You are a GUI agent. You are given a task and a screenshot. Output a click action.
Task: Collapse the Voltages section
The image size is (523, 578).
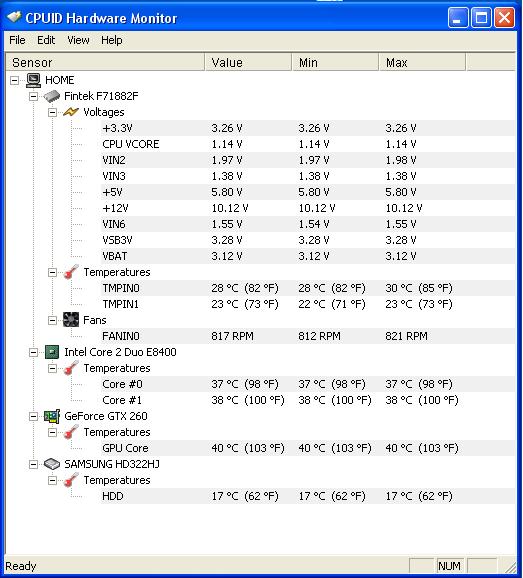pyautogui.click(x=52, y=112)
